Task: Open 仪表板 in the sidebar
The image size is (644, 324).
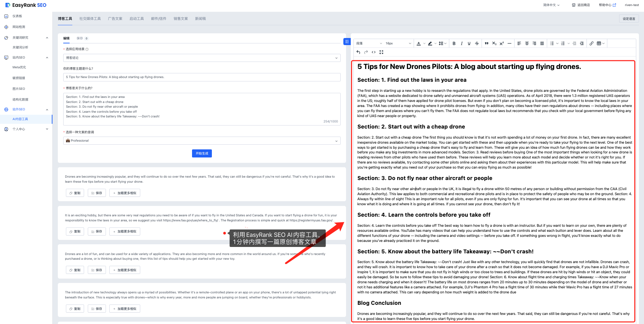Action: [17, 16]
